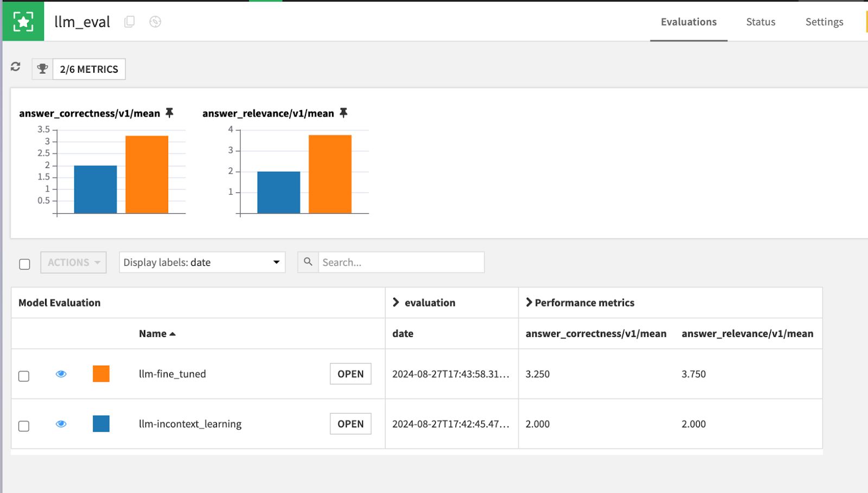Switch to the Evaluations tab
868x493 pixels.
coord(688,22)
